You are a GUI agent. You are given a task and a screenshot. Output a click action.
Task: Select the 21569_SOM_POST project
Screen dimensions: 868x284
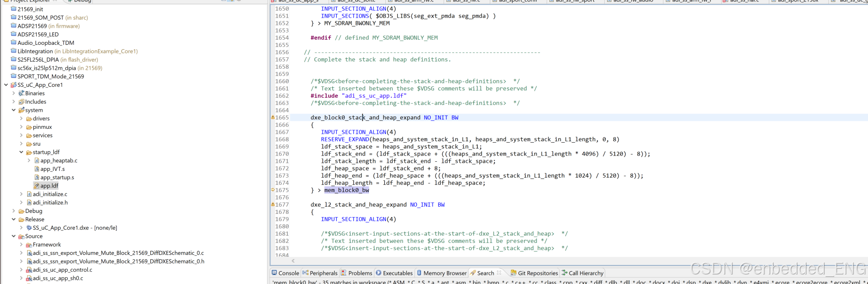[x=49, y=17]
